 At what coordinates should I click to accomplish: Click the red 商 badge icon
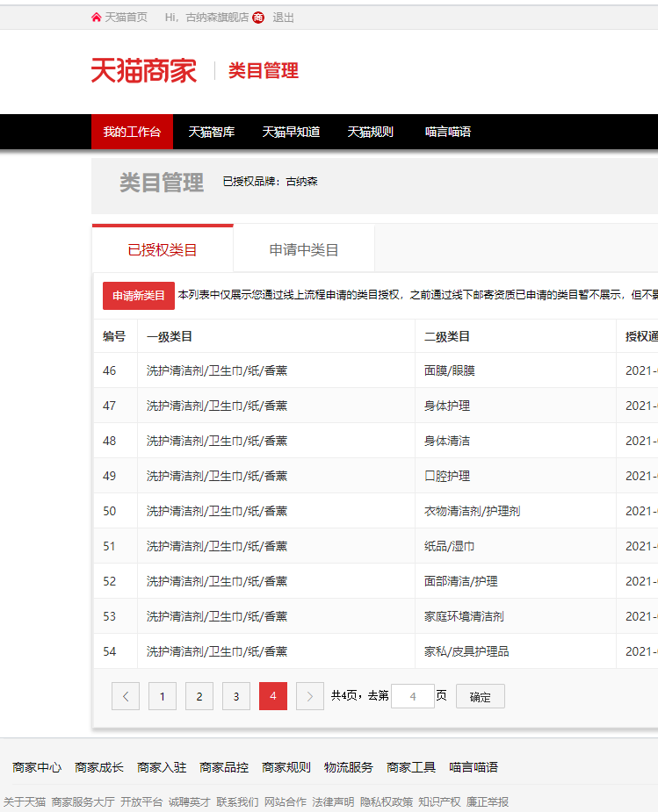(x=258, y=18)
